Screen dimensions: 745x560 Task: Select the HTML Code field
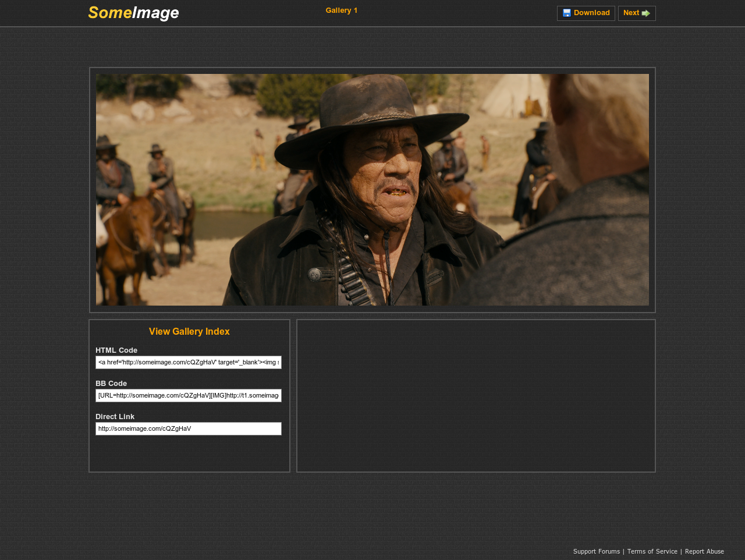tap(189, 362)
